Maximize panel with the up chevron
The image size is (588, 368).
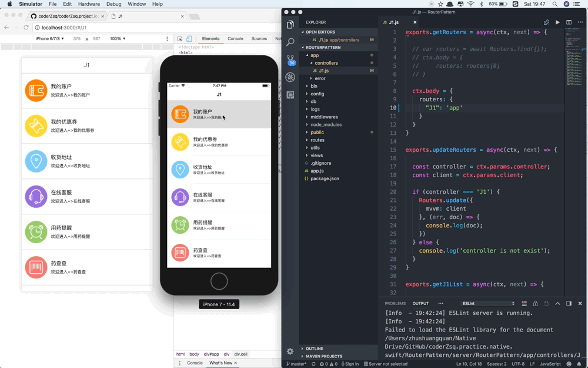coord(557,303)
